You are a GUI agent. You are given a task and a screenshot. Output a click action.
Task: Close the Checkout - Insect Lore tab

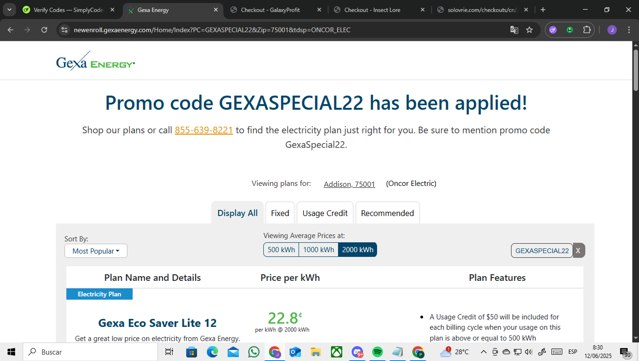[x=423, y=10]
